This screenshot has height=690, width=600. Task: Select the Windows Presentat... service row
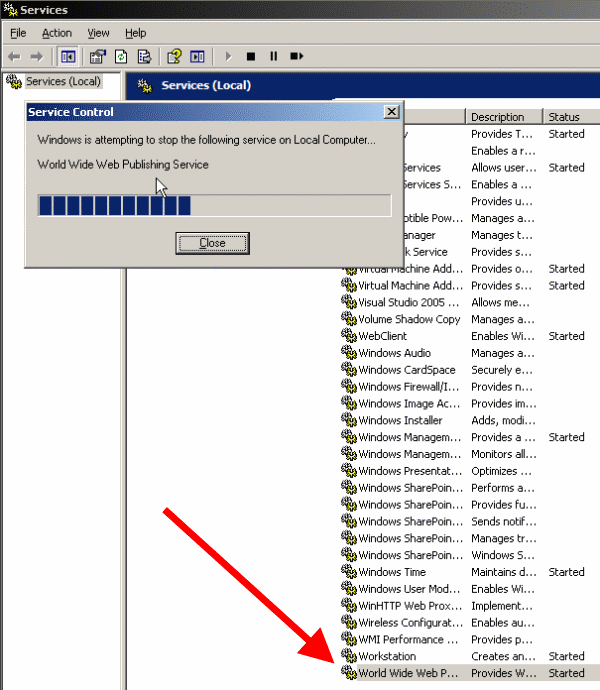tap(470, 471)
